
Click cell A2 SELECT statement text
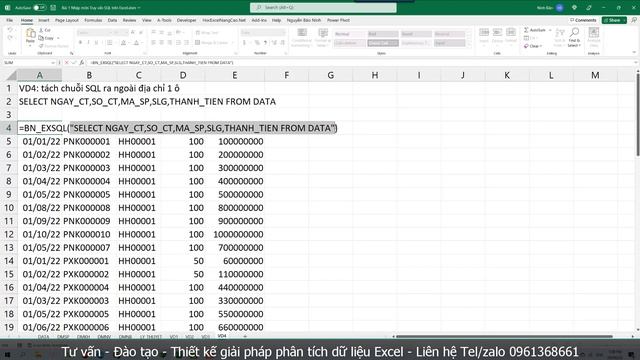coord(147,102)
